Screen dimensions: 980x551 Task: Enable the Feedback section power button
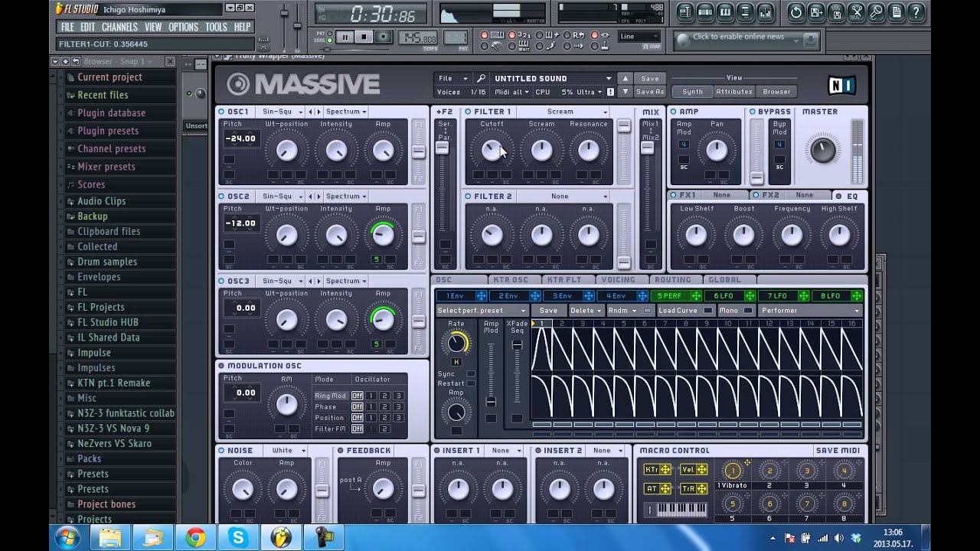coord(341,451)
